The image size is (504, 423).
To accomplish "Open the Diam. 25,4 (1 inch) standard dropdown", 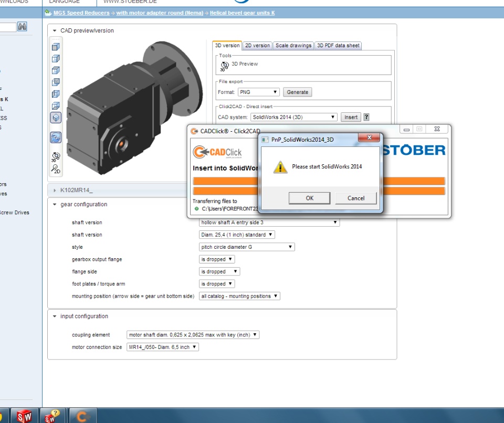I will (x=237, y=235).
